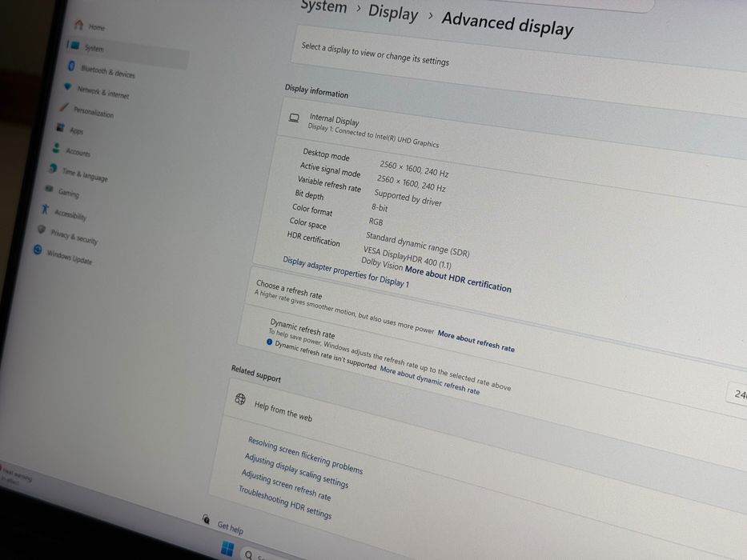Image resolution: width=747 pixels, height=560 pixels.
Task: Click the Privacy & security shield icon
Action: [42, 230]
